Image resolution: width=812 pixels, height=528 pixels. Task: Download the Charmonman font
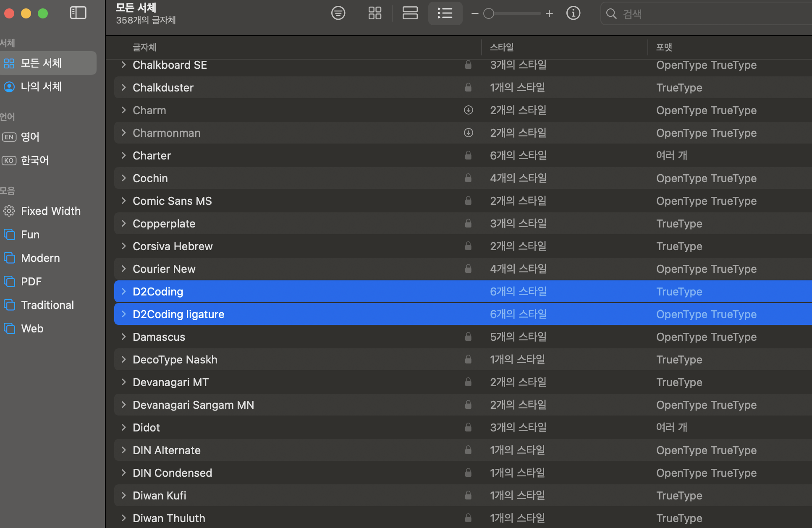click(x=468, y=133)
